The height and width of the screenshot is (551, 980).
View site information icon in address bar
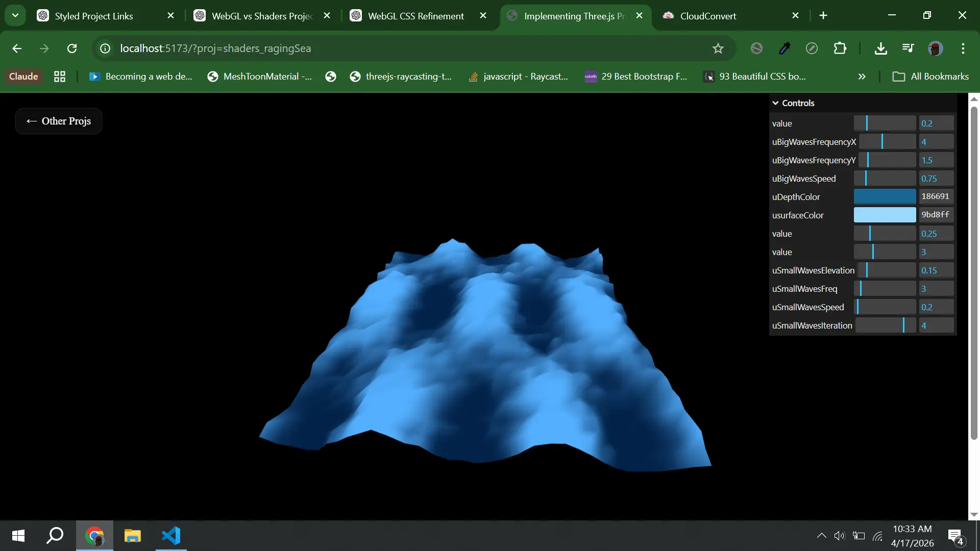click(x=105, y=48)
